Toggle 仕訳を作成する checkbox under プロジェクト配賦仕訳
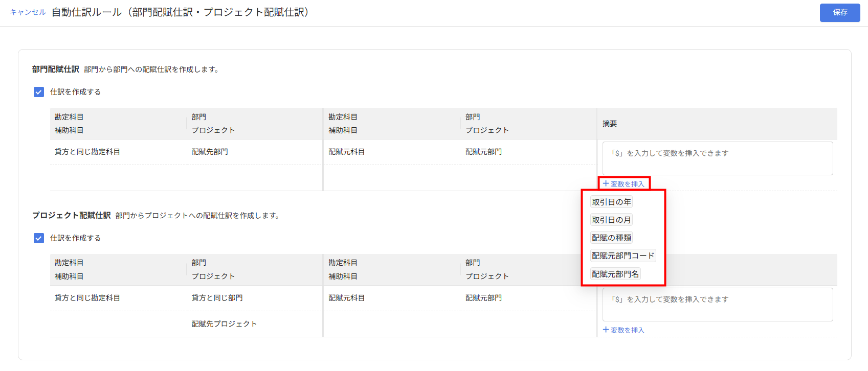This screenshot has height=371, width=868. coord(39,238)
